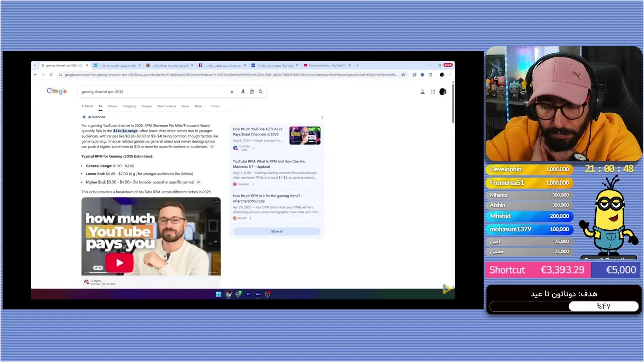Expand the Tools dropdown
644x362 pixels.
coord(216,106)
